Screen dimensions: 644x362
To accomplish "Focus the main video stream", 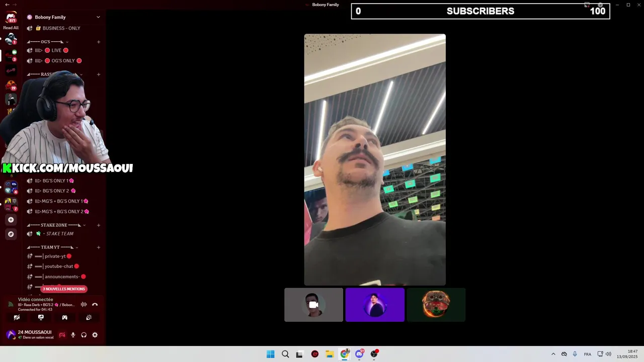I will click(375, 159).
